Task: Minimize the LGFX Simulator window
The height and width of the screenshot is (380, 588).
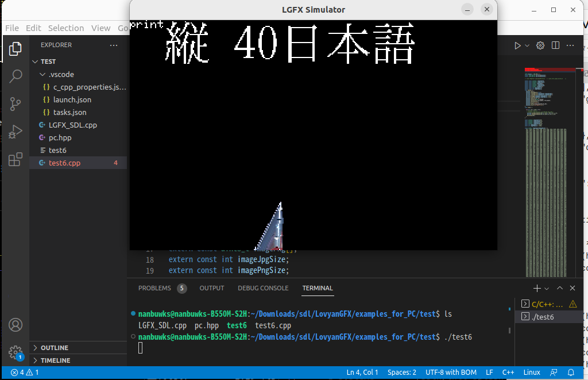Action: point(467,10)
